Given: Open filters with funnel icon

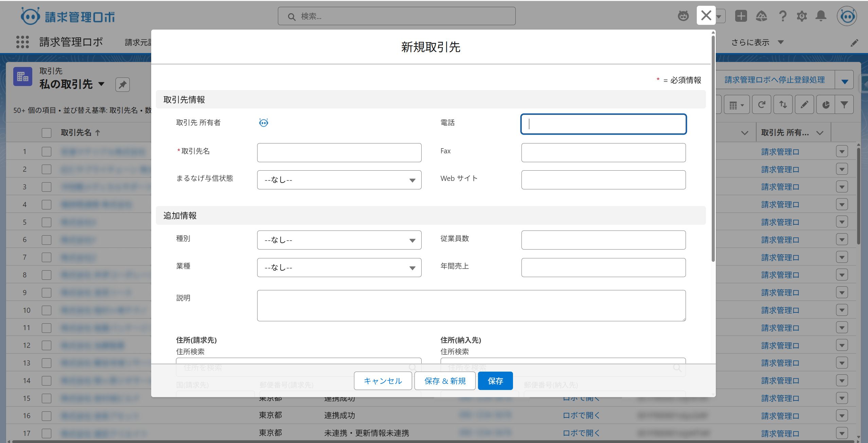Looking at the screenshot, I should click(x=844, y=105).
